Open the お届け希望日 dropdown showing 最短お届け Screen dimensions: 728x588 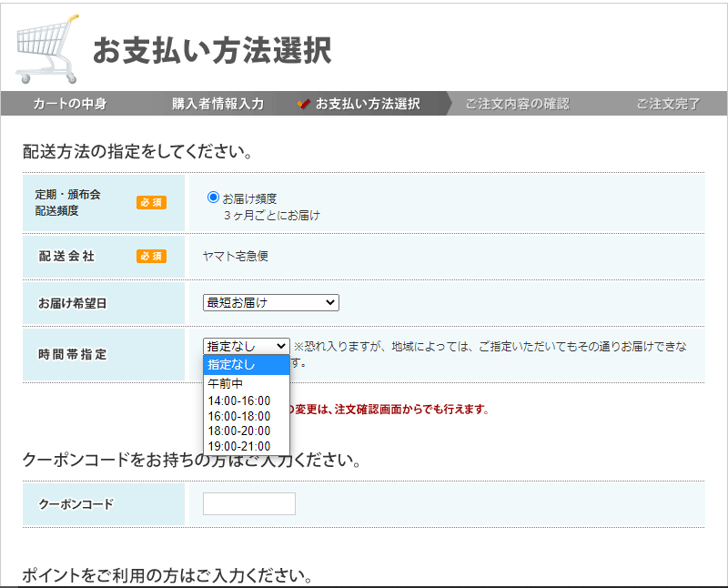270,302
